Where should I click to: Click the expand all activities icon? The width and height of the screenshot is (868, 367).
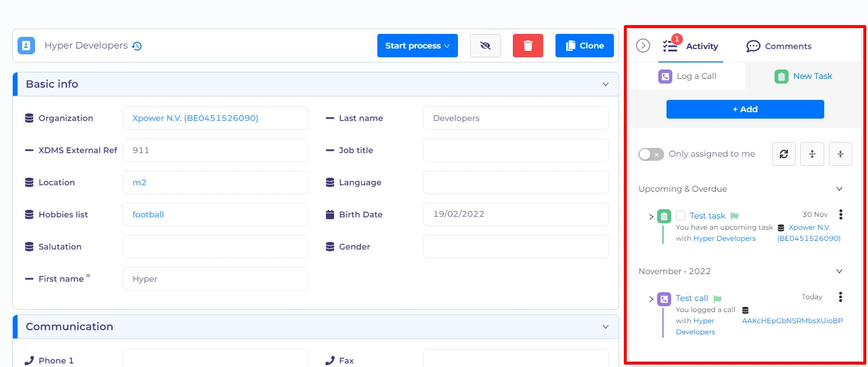tap(812, 154)
